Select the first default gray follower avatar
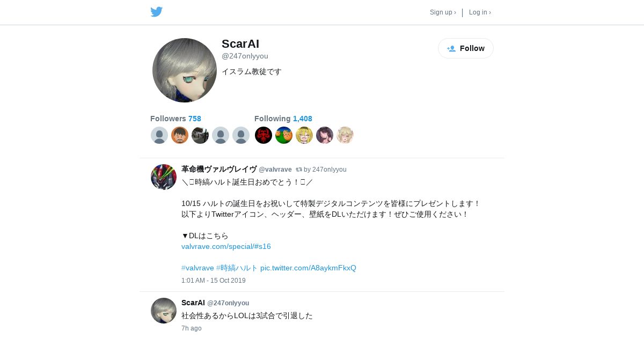Screen dimensions: 644x338 pos(159,135)
